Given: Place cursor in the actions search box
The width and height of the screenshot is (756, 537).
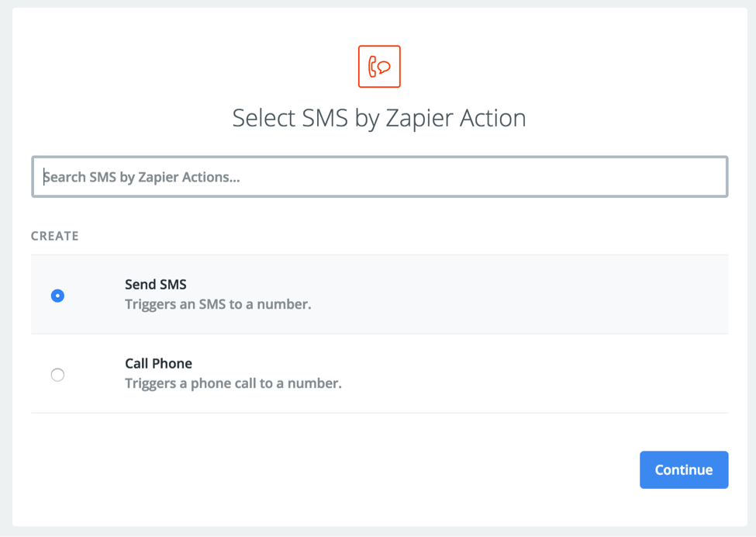Looking at the screenshot, I should point(379,177).
